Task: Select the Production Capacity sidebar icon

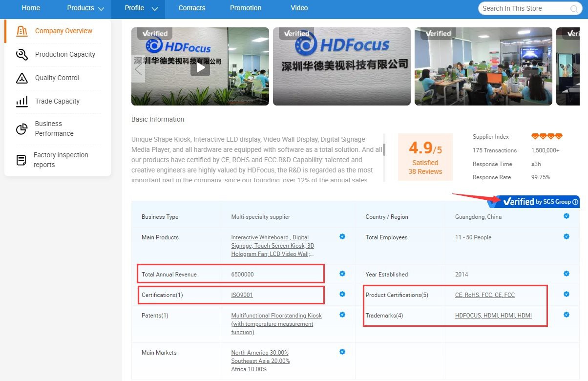Action: 22,54
